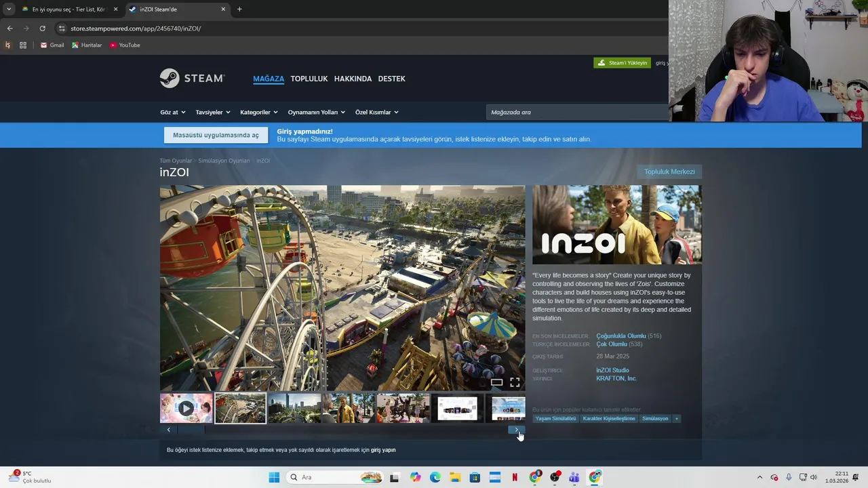Toggle theater mode rectangle icon
The height and width of the screenshot is (488, 868).
point(497,383)
